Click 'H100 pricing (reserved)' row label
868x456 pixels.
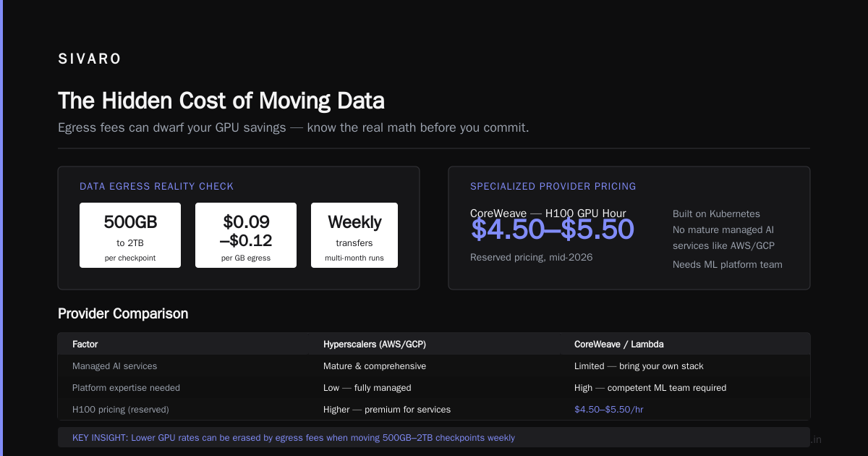coord(121,410)
